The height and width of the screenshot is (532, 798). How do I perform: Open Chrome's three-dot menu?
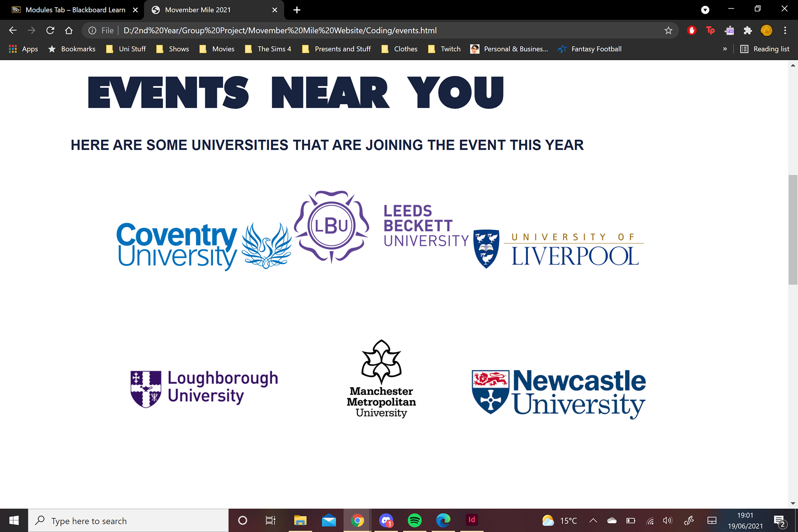click(785, 30)
